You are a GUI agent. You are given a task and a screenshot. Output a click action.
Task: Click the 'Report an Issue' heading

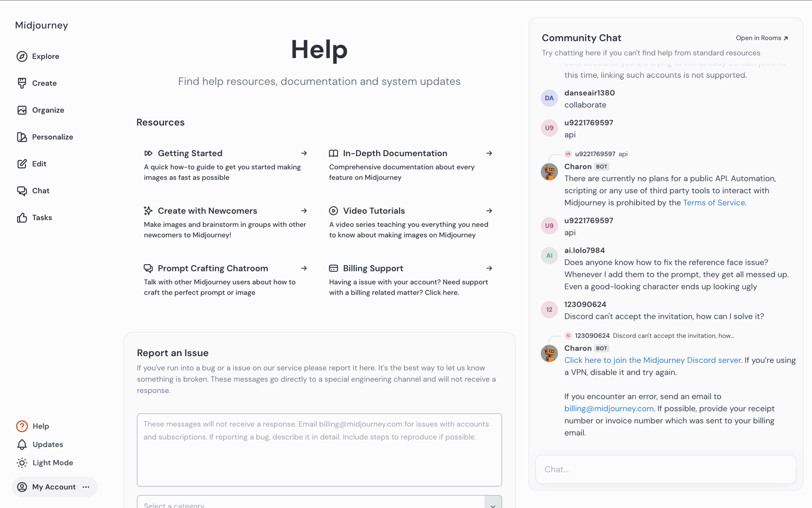(173, 353)
